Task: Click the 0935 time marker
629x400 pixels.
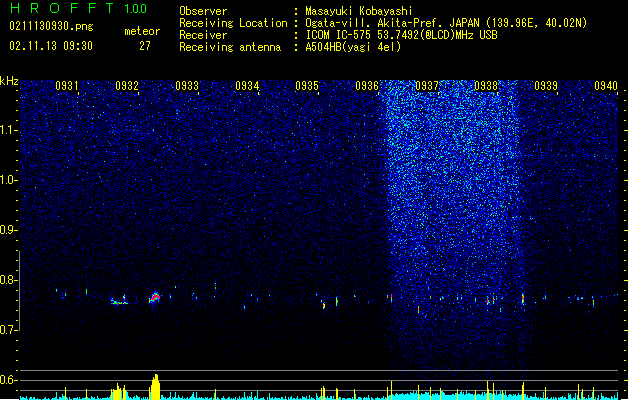Action: [x=307, y=86]
